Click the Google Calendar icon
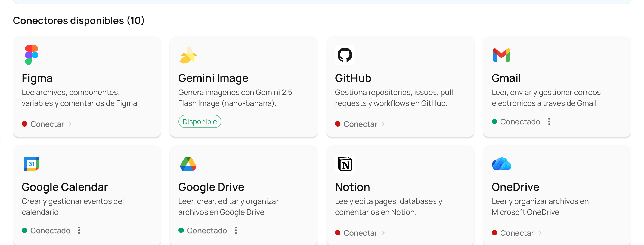 point(32,164)
